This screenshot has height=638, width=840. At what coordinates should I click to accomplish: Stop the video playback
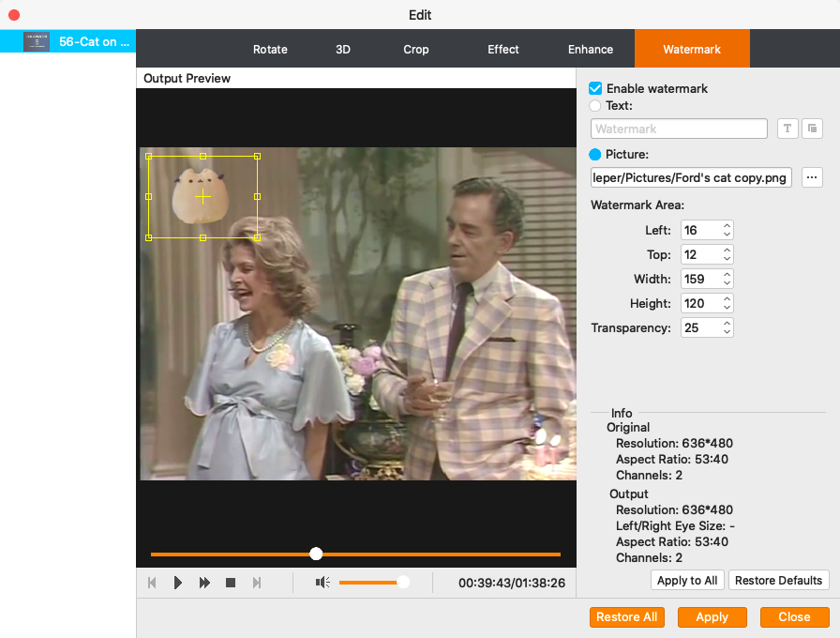click(x=231, y=583)
